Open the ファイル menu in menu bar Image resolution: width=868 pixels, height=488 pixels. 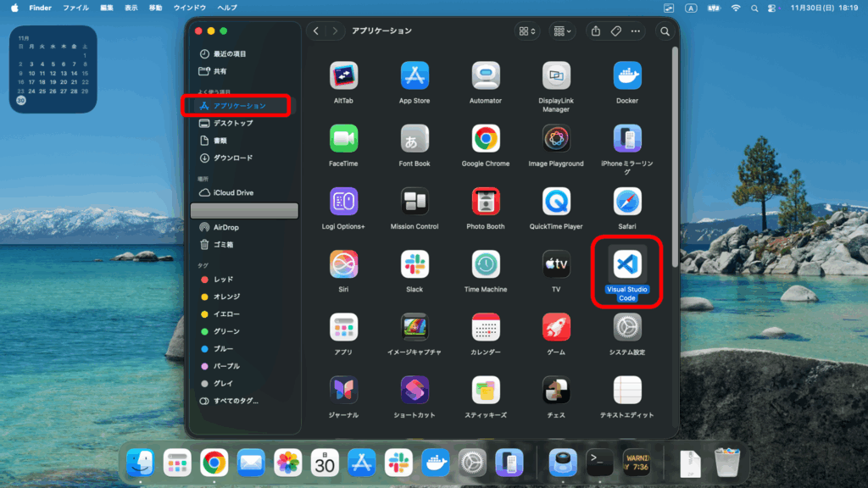[x=75, y=8]
